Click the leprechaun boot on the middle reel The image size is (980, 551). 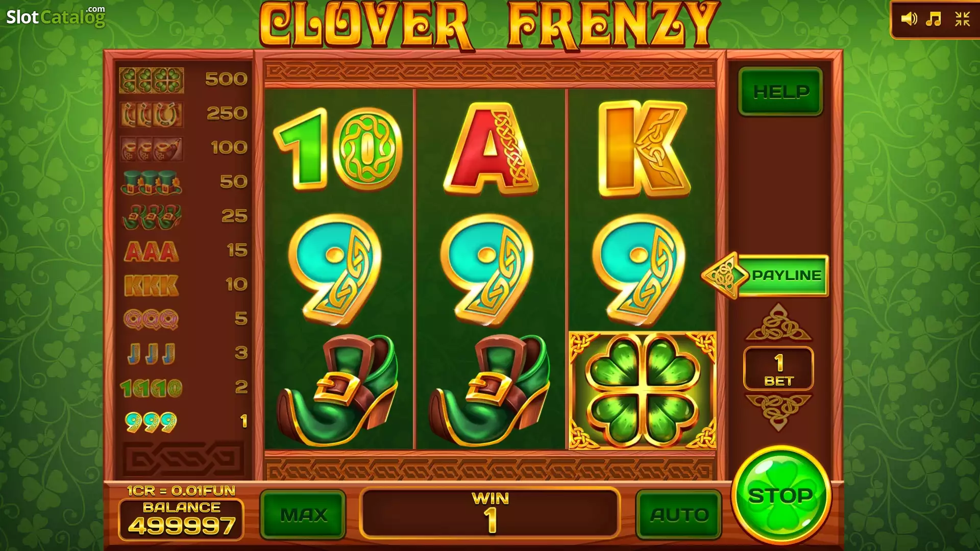(x=489, y=390)
